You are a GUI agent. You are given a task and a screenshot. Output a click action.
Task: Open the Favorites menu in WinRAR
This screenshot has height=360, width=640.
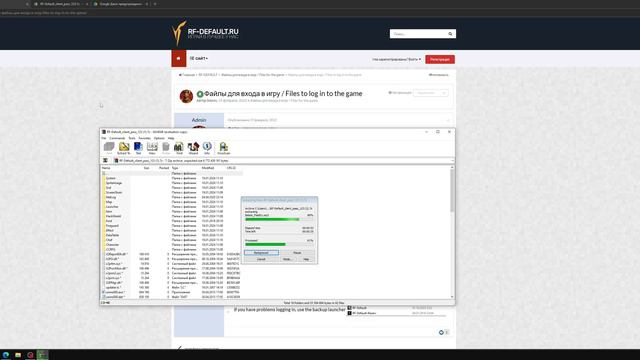[144, 138]
